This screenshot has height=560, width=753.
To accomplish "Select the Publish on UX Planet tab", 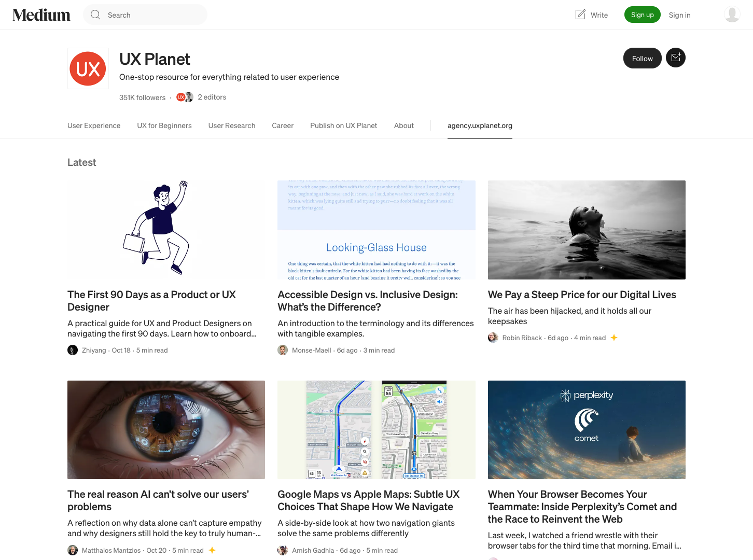I will pos(343,125).
